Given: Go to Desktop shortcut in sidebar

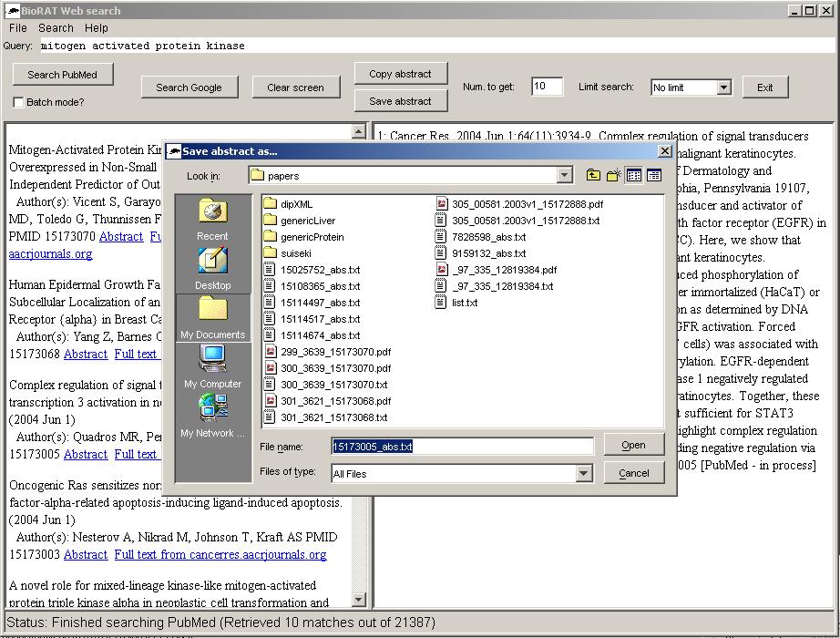Looking at the screenshot, I should tap(212, 269).
